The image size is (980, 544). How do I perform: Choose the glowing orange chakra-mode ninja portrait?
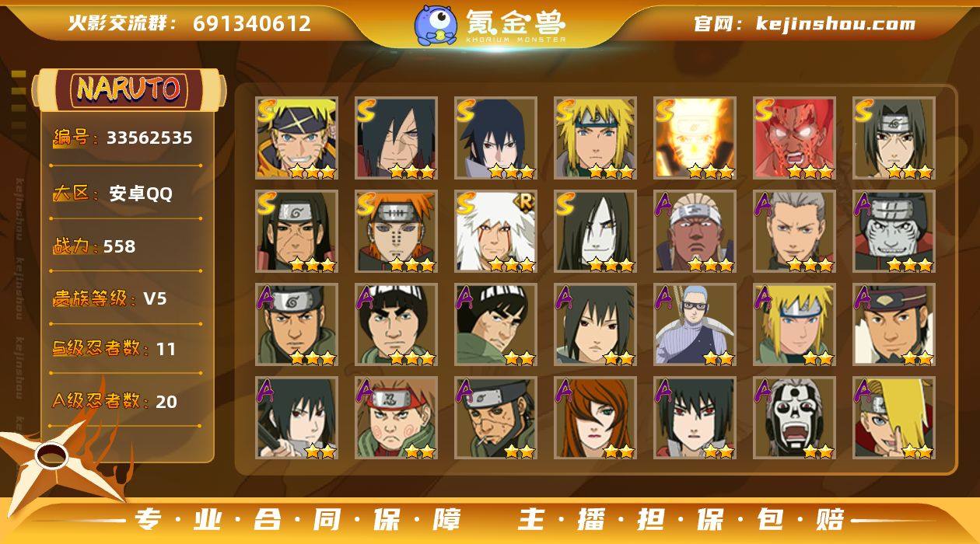tap(695, 138)
